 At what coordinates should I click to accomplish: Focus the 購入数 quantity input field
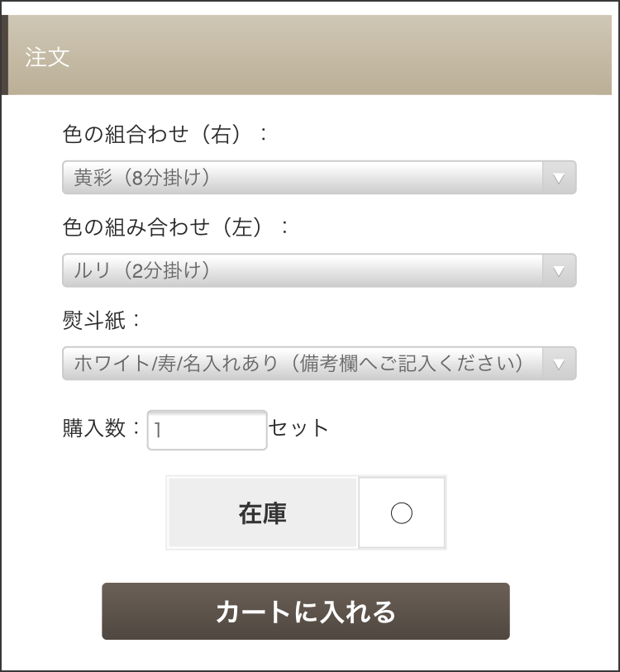[207, 430]
